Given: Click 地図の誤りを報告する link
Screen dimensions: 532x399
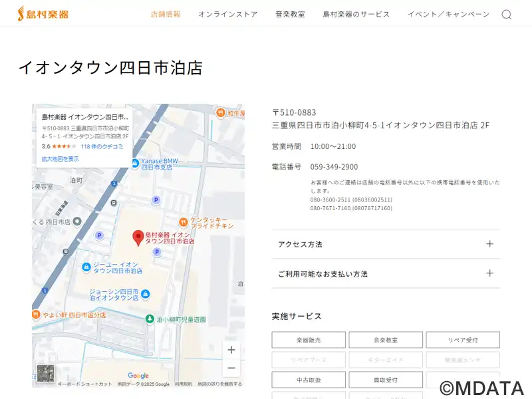Looking at the screenshot, I should click(x=220, y=384).
